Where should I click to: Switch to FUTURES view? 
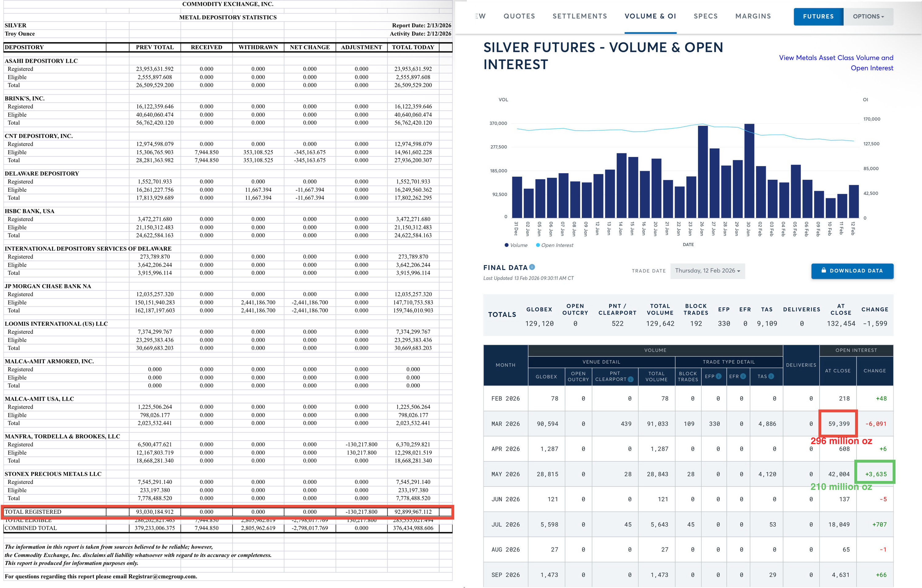[x=818, y=17]
